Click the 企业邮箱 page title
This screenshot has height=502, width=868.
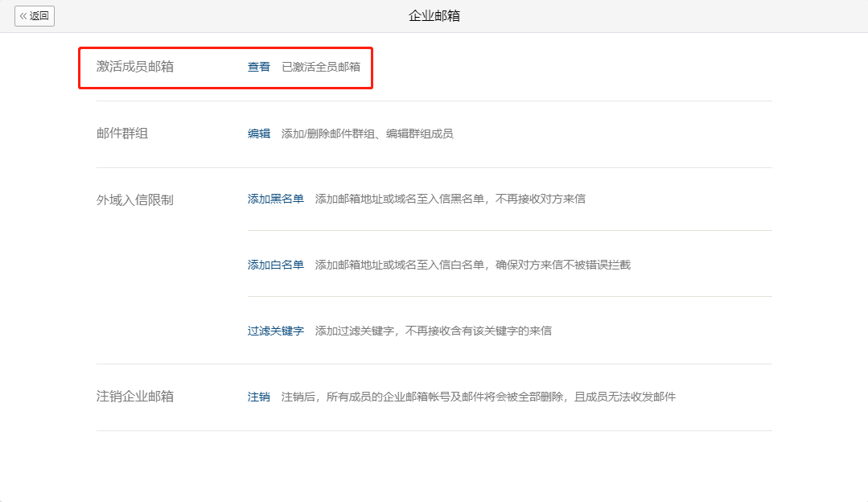pyautogui.click(x=433, y=15)
